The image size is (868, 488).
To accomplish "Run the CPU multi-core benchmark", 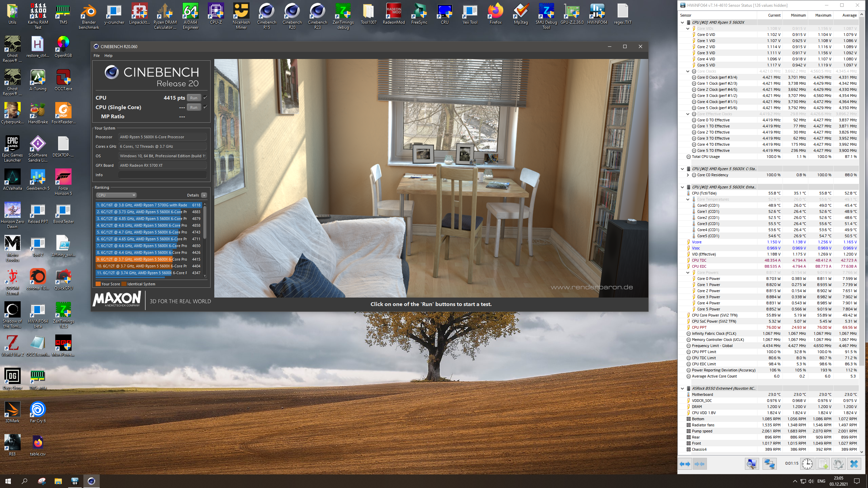I will pyautogui.click(x=194, y=98).
